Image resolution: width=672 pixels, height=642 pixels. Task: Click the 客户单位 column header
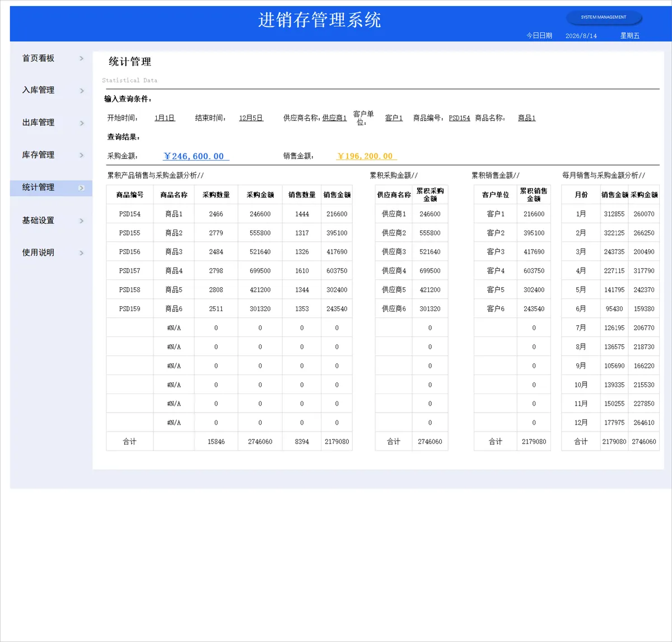[496, 195]
